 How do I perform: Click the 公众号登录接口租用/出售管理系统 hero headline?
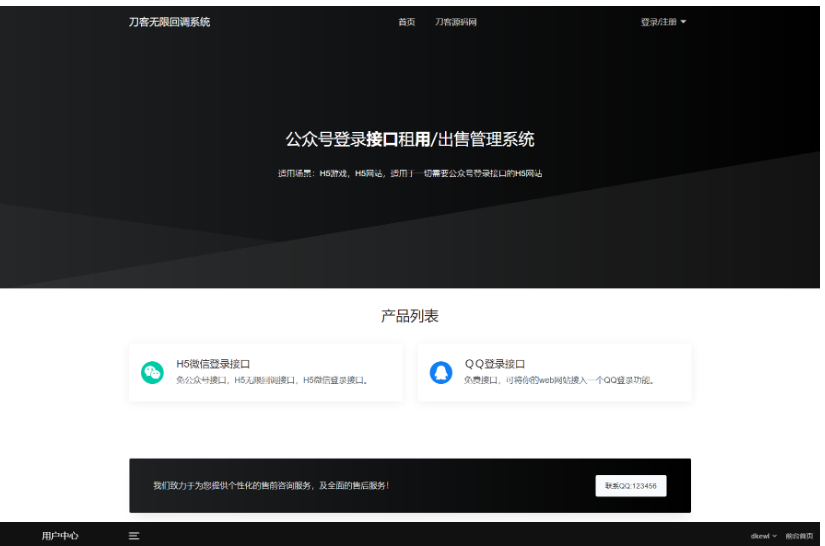[410, 139]
